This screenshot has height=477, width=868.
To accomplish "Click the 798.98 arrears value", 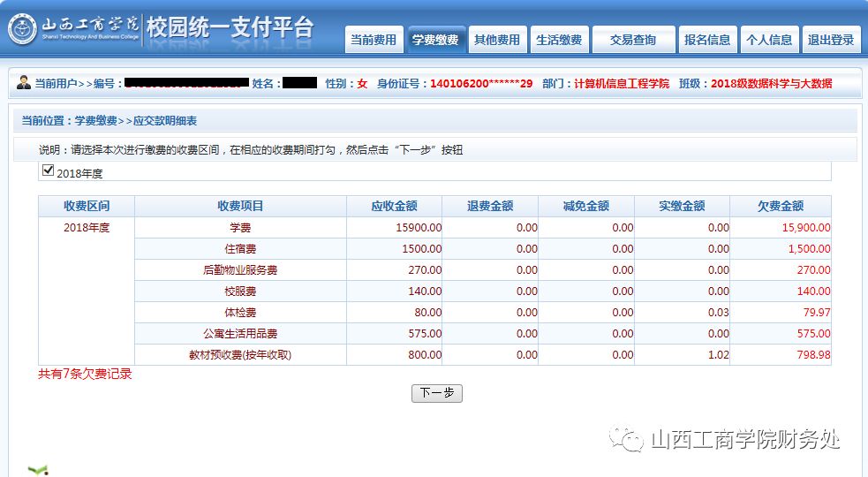I will [814, 354].
